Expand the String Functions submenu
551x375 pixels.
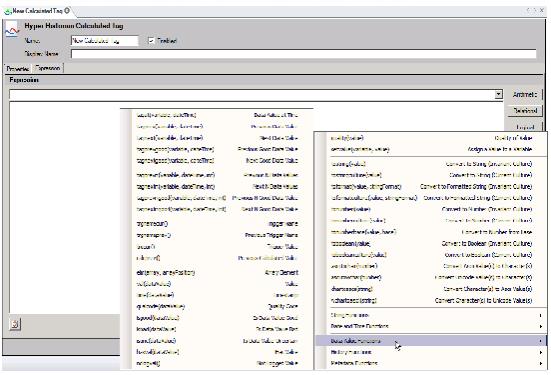[x=431, y=315]
